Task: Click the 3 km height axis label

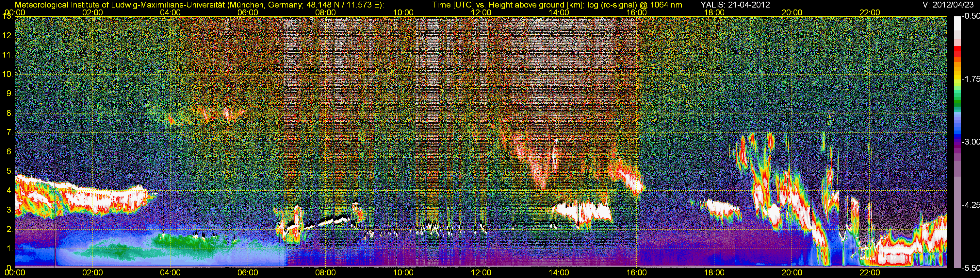Action: coord(9,210)
